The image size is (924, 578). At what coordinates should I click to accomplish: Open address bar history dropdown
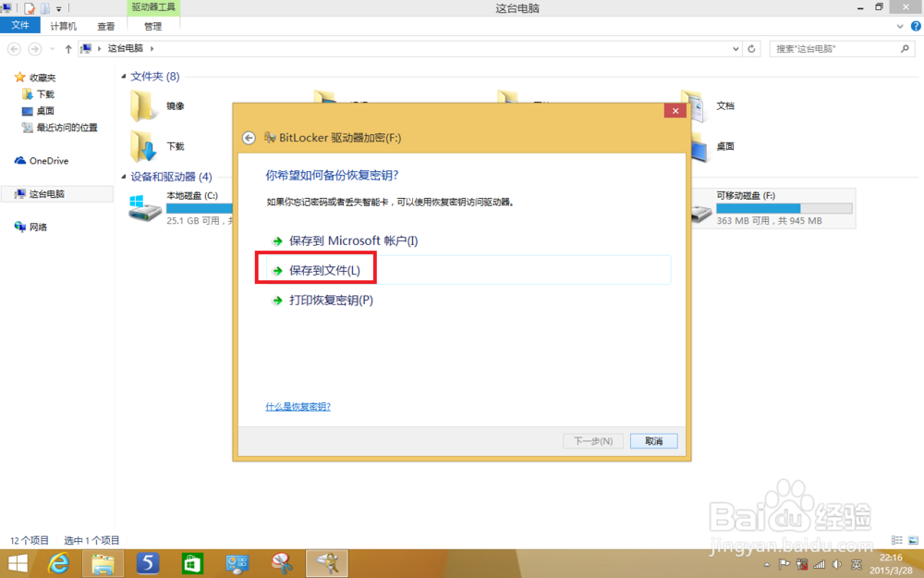click(x=736, y=49)
